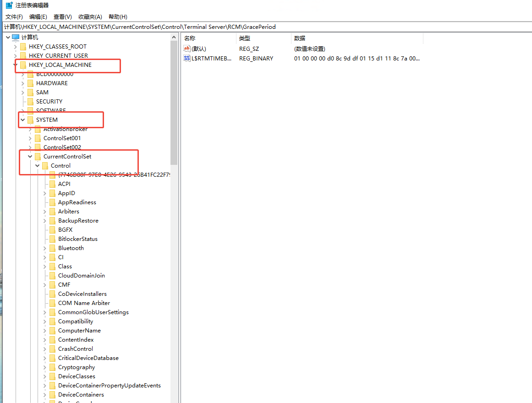Open the 编辑(E) menu

38,16
